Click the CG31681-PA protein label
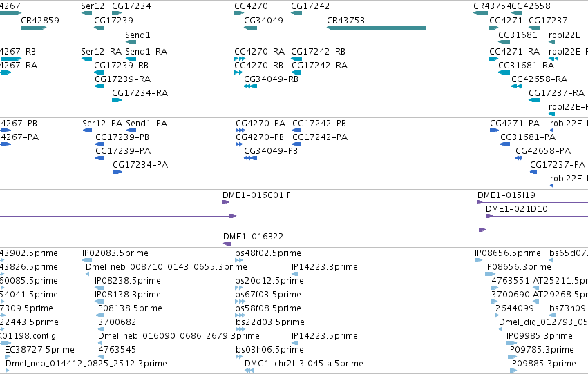 (x=528, y=137)
